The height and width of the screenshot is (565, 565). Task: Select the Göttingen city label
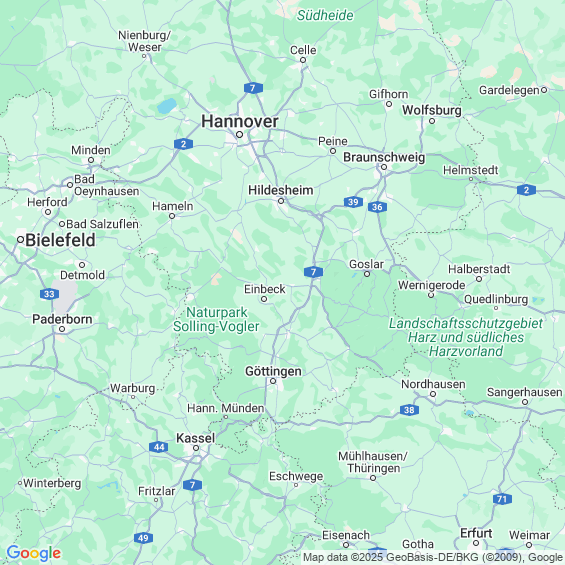click(x=273, y=371)
